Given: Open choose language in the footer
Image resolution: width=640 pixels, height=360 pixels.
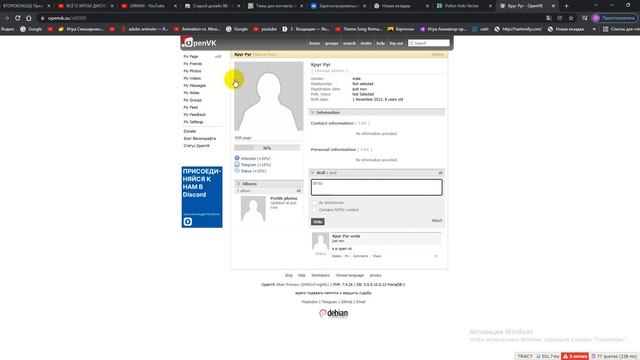Looking at the screenshot, I should click(349, 276).
